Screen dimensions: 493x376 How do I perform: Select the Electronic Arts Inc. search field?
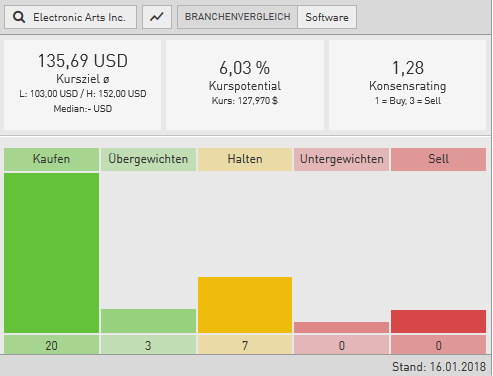(x=70, y=17)
